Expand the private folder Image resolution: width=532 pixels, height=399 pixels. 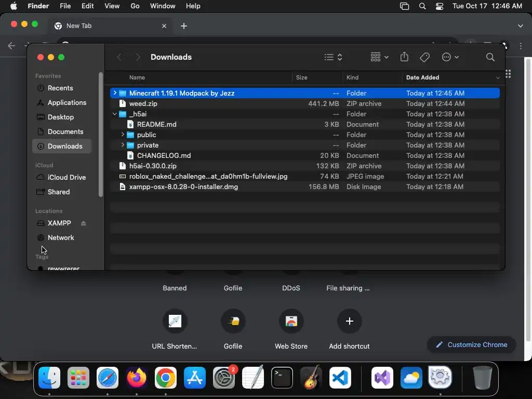[123, 145]
